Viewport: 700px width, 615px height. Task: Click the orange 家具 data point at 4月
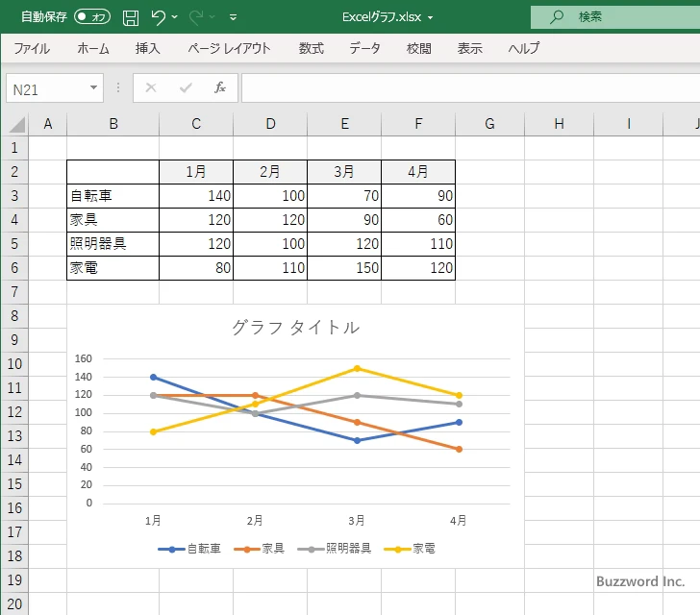click(459, 450)
